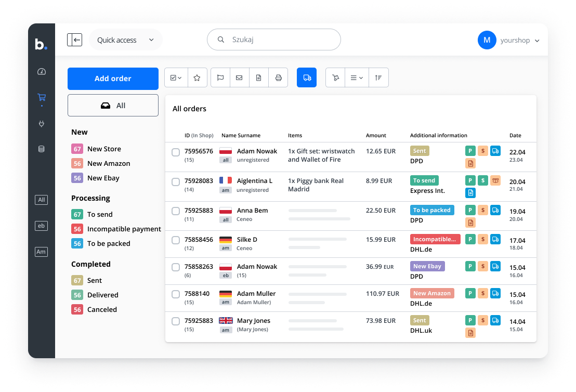Select the checkbox for Silke D's order

176,241
